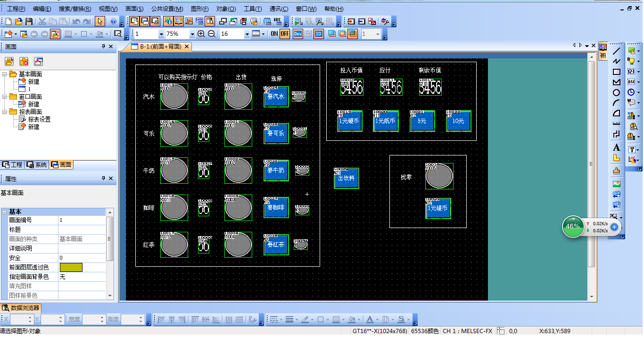The image size is (644, 343).
Task: Open the 公共设置(M) menu
Action: pyautogui.click(x=167, y=9)
